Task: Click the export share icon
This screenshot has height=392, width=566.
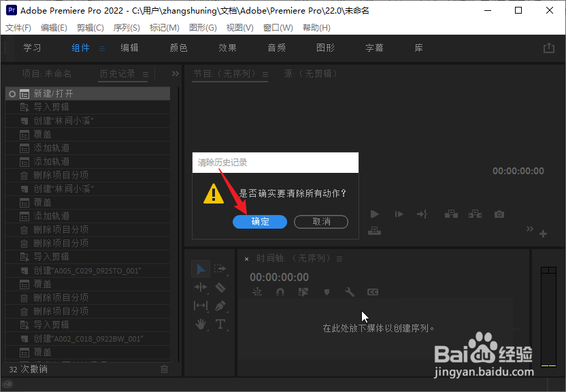Action: point(549,48)
